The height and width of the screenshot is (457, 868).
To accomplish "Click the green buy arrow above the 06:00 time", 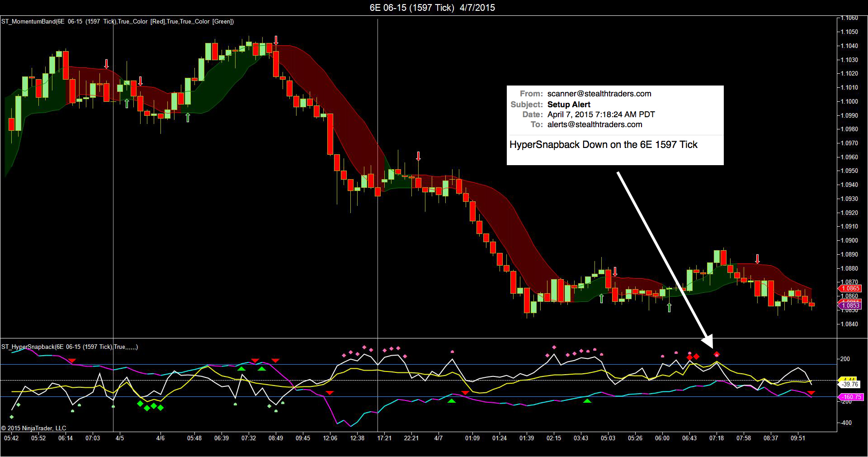I will [x=670, y=307].
